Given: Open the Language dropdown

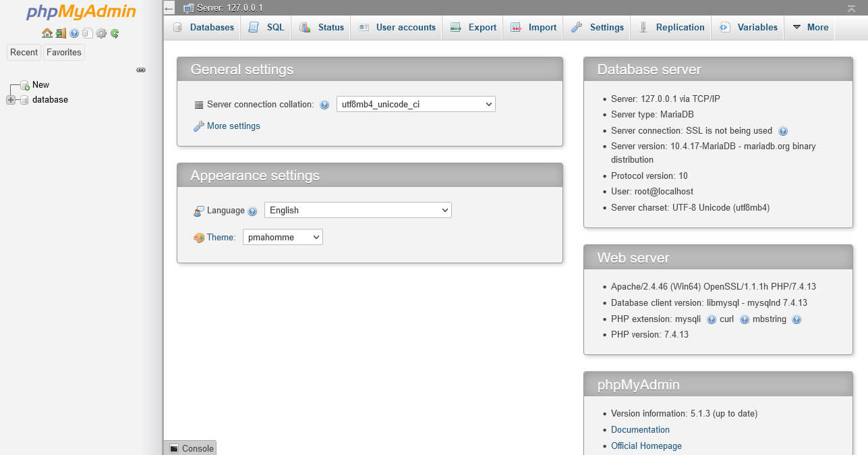Looking at the screenshot, I should point(357,210).
